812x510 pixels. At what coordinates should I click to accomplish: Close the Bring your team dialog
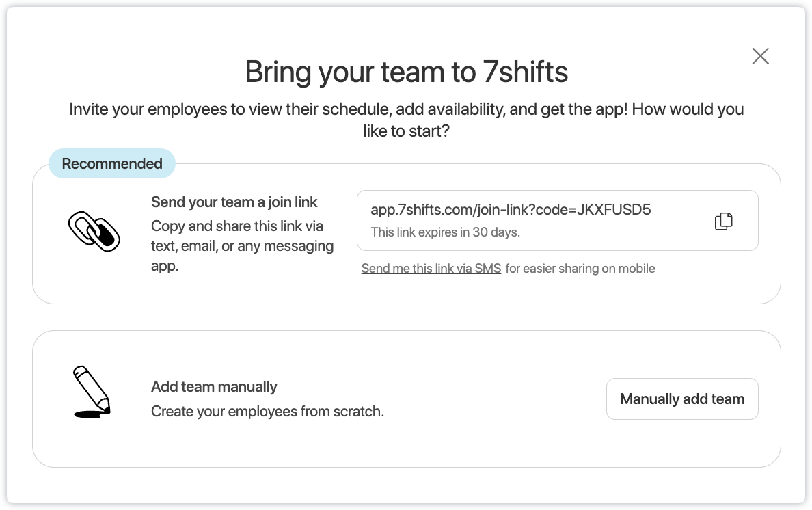coord(760,56)
